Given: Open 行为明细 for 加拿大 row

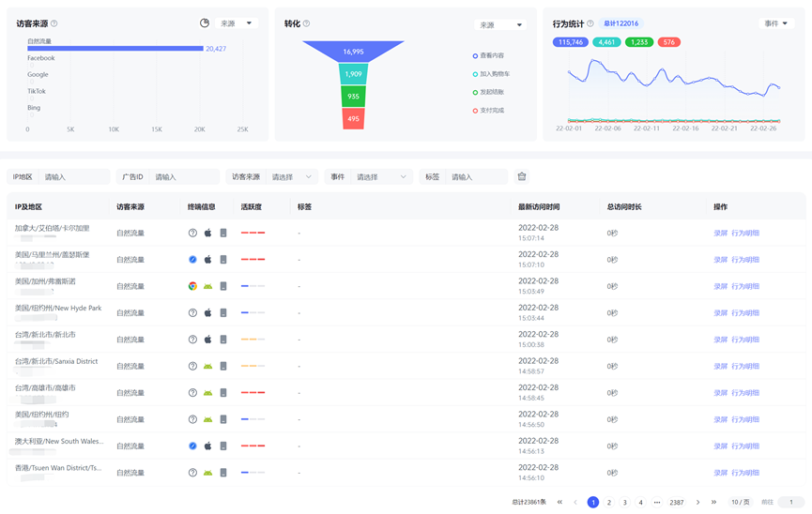Looking at the screenshot, I should (745, 233).
